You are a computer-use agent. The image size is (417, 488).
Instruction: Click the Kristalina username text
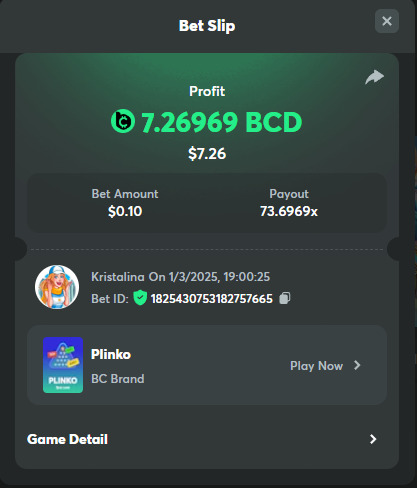(x=118, y=277)
